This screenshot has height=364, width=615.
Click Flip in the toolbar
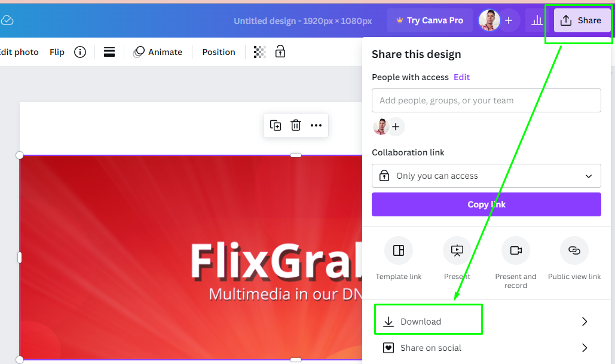click(x=57, y=52)
